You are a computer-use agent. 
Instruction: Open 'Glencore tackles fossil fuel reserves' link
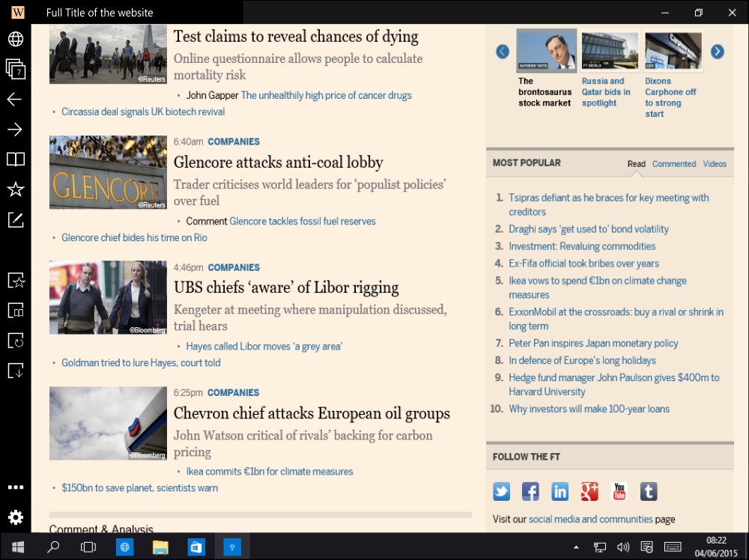(303, 221)
